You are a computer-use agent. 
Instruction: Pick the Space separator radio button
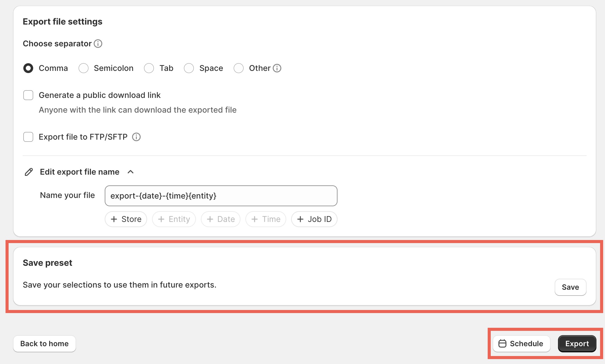point(189,68)
